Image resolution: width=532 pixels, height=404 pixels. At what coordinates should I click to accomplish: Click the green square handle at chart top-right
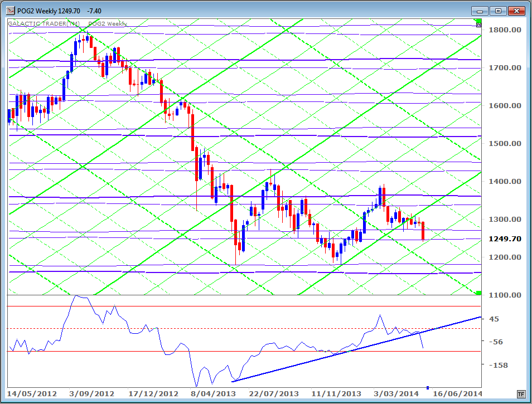[478, 21]
